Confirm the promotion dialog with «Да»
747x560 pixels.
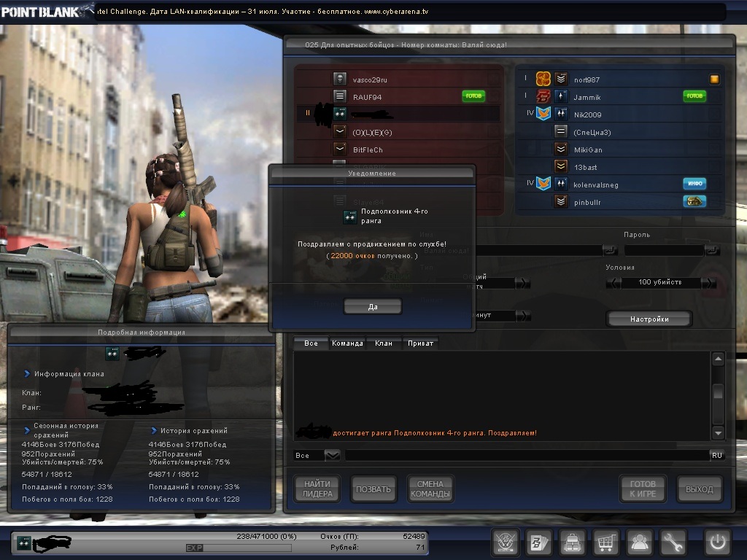point(372,307)
